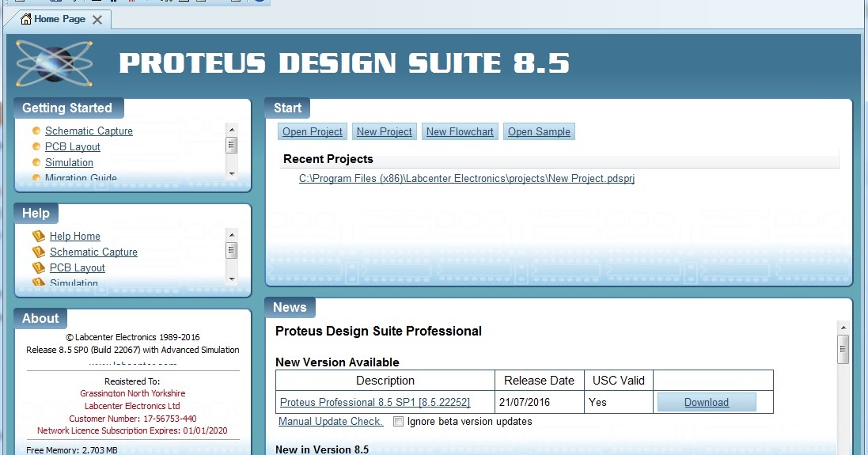This screenshot has width=868, height=455.
Task: Open the Proteus Professional 8.5 SP1 link
Action: tap(375, 403)
